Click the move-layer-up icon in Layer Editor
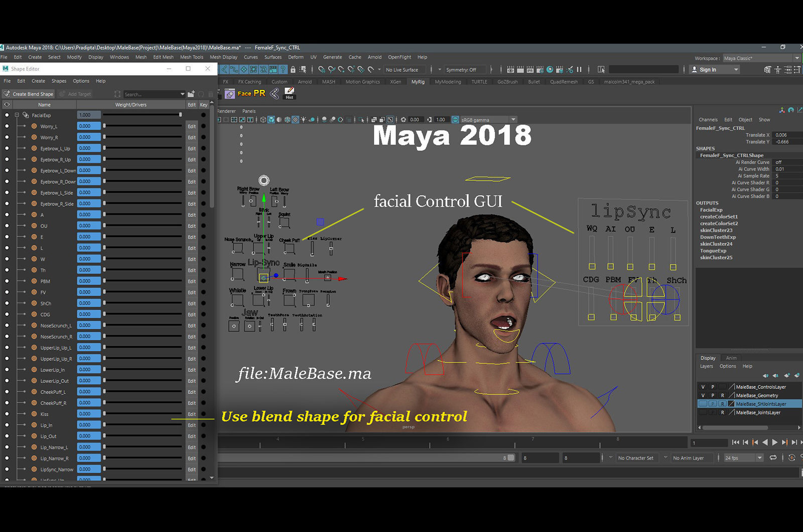 [x=765, y=375]
